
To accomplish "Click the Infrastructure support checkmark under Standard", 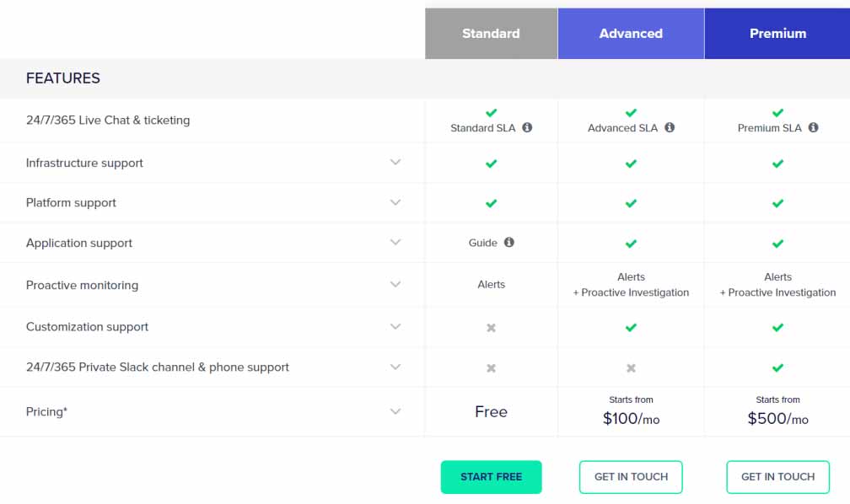I will pos(491,162).
